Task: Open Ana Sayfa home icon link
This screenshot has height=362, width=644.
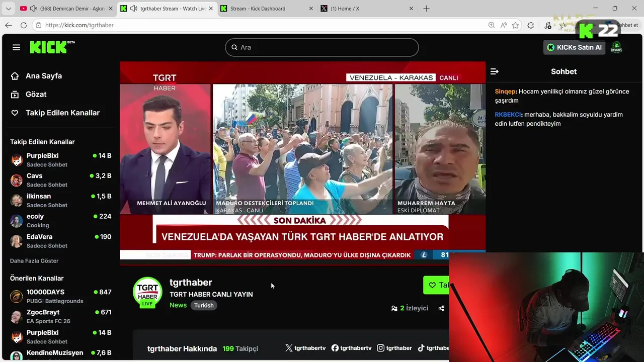Action: click(x=15, y=76)
